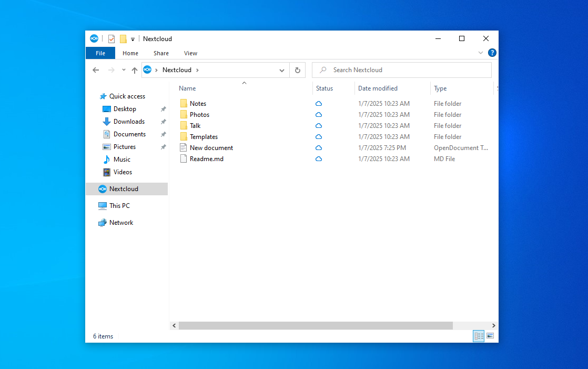Click the pin icon next to Downloads
Image resolution: width=588 pixels, height=369 pixels.
(163, 122)
